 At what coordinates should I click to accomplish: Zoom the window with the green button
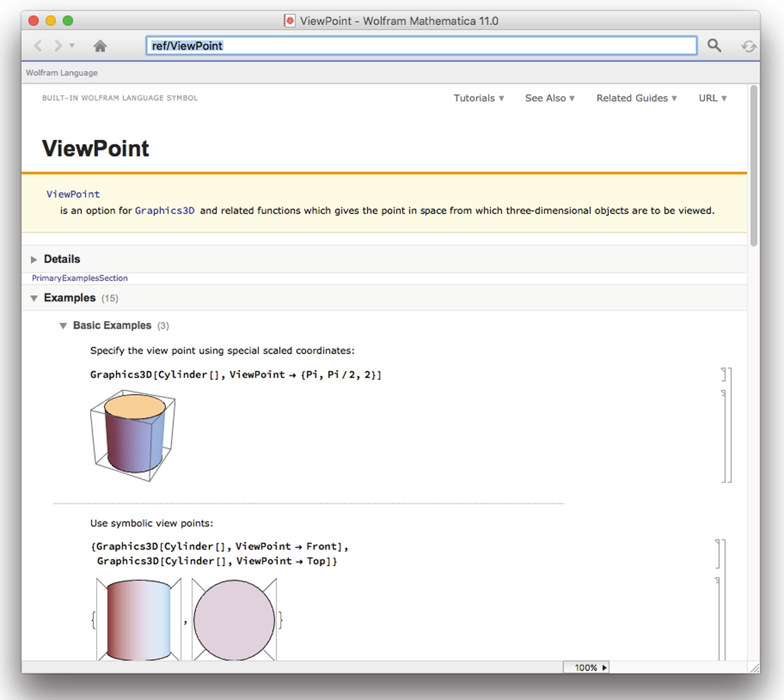click(x=68, y=21)
